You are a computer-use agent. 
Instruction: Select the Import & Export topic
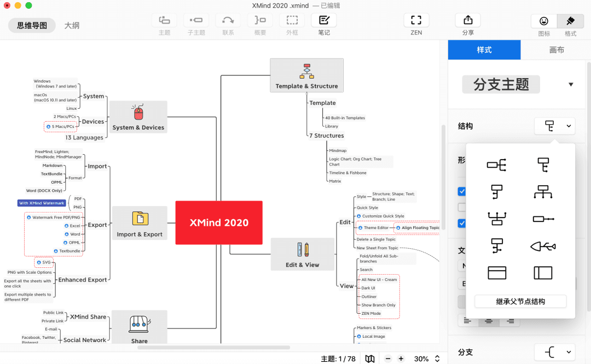[140, 223]
